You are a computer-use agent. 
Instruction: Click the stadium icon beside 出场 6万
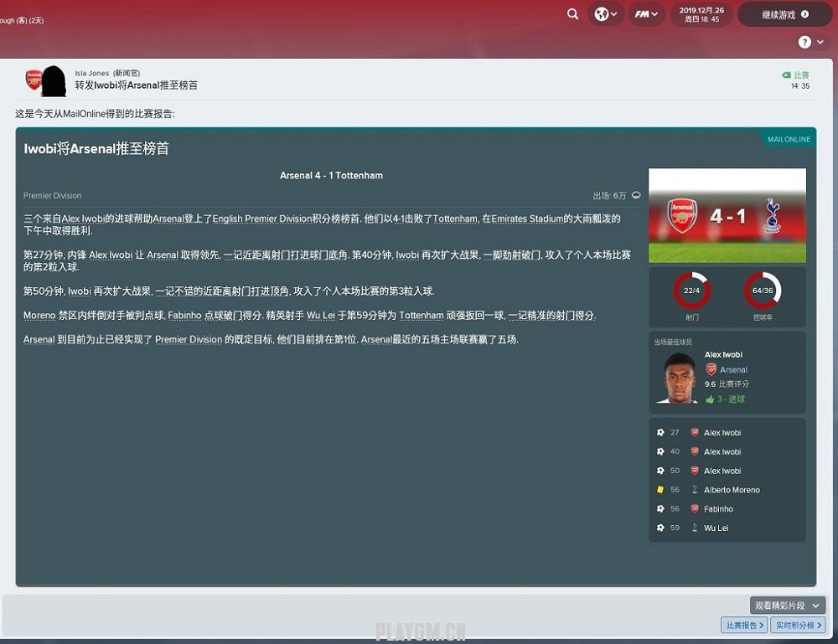click(636, 195)
